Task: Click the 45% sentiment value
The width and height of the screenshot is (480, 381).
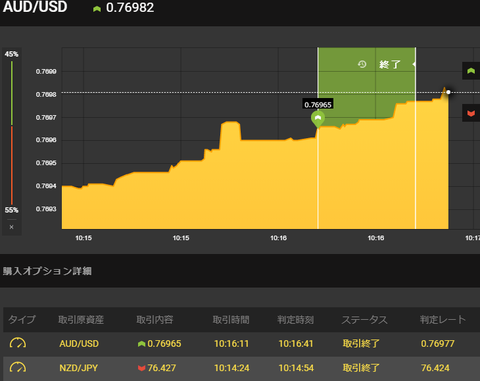Action: pos(12,54)
